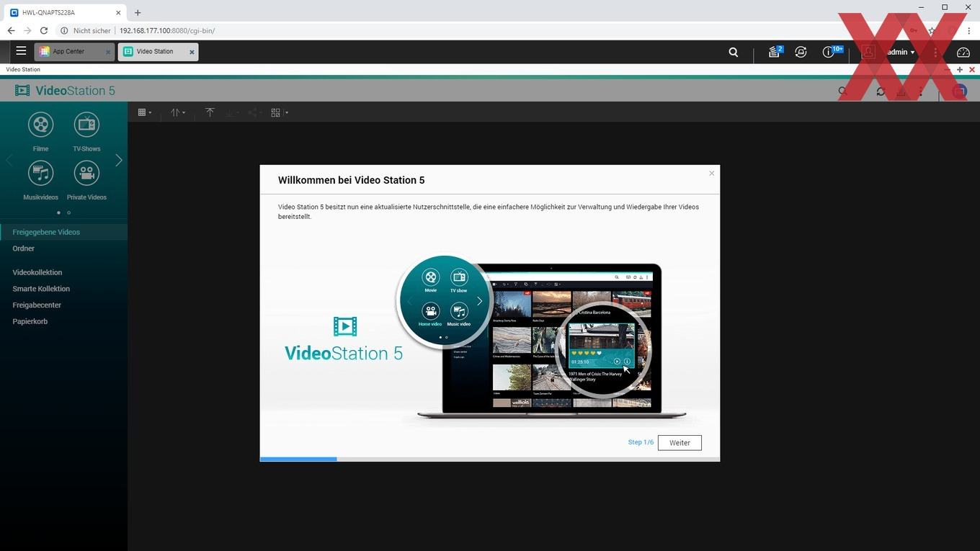Open the multi-select mode dropdown arrow
The height and width of the screenshot is (551, 980).
287,113
